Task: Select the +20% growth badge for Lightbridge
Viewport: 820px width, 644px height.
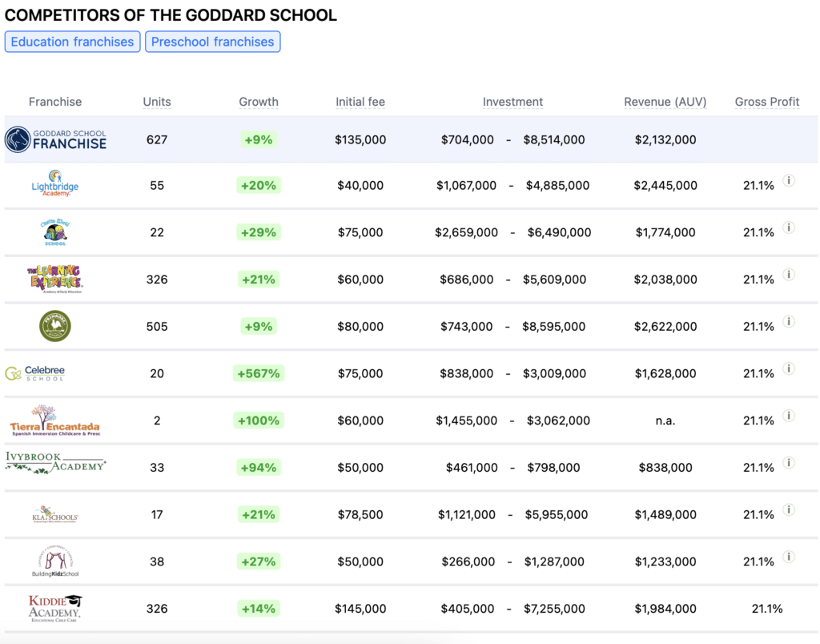Action: tap(259, 185)
